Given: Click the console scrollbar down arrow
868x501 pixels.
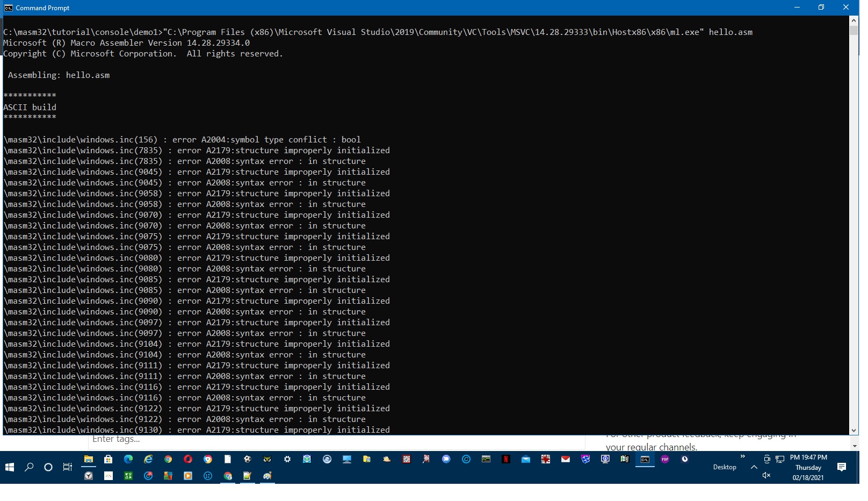Looking at the screenshot, I should (x=853, y=431).
